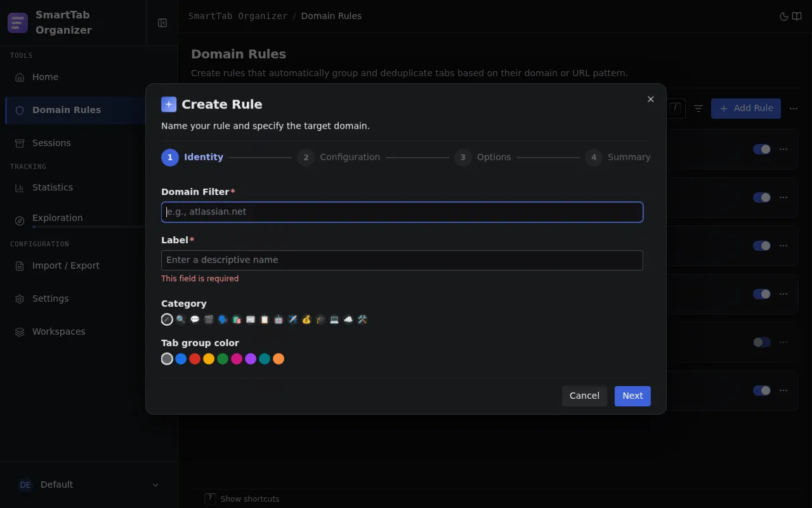Viewport: 812px width, 508px height.
Task: Choose the shopping bags category
Action: (237, 319)
